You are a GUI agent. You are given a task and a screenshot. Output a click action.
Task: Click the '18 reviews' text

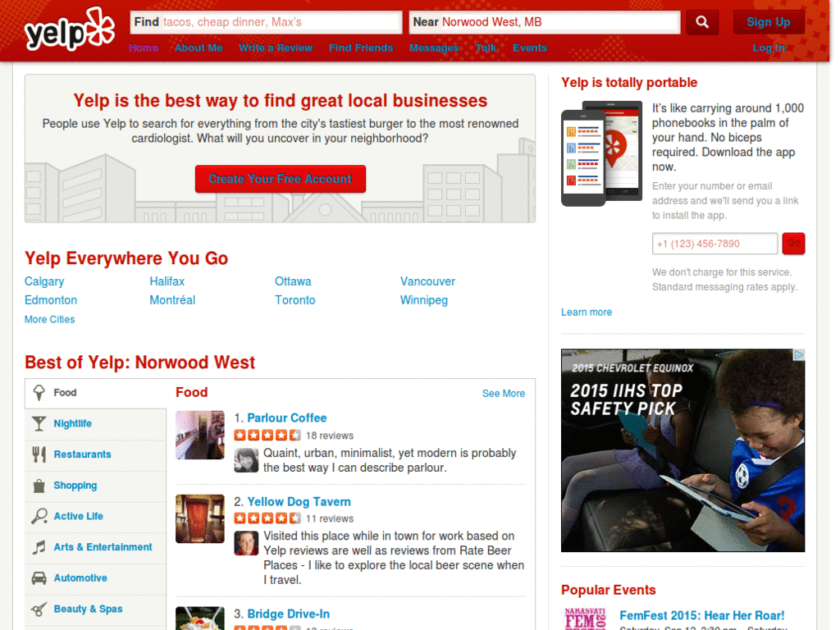pyautogui.click(x=330, y=436)
